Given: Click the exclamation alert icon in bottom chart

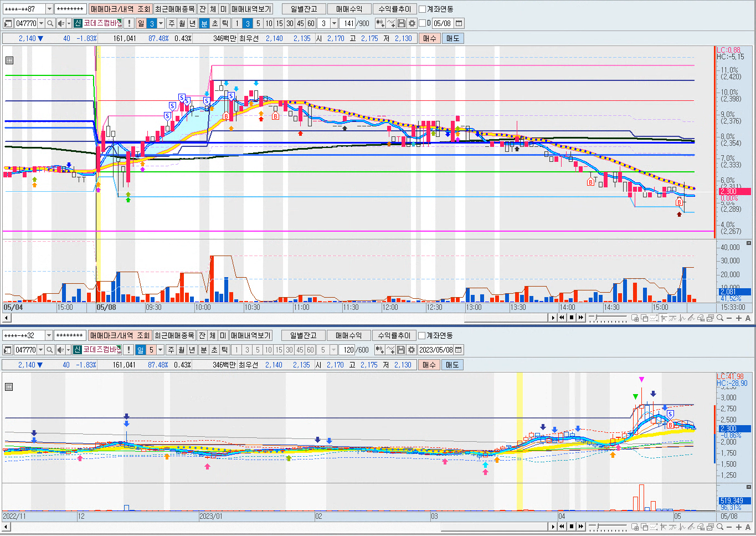Looking at the screenshot, I should point(128,350).
